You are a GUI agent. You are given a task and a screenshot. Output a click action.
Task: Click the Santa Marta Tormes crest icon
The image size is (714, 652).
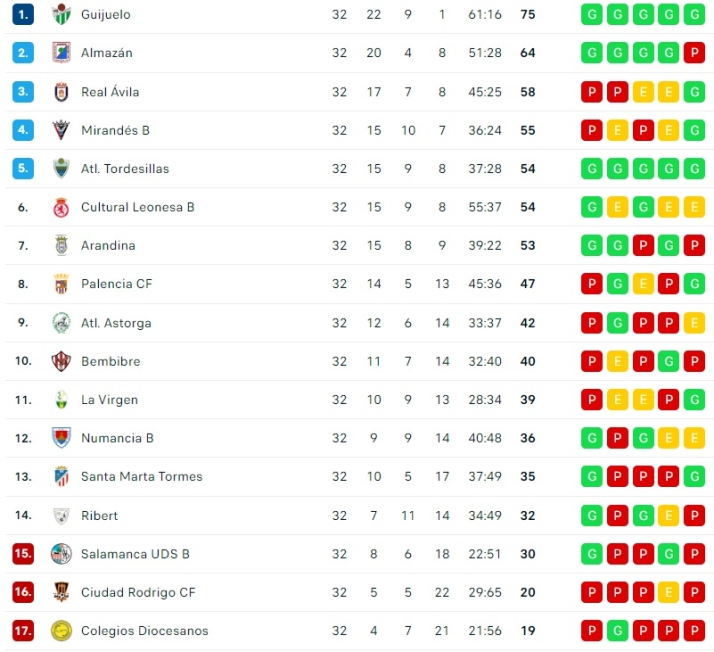(x=61, y=476)
